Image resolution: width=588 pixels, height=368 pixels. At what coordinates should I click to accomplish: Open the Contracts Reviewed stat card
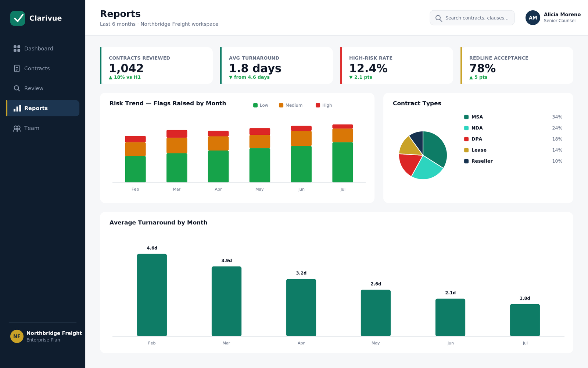[156, 66]
